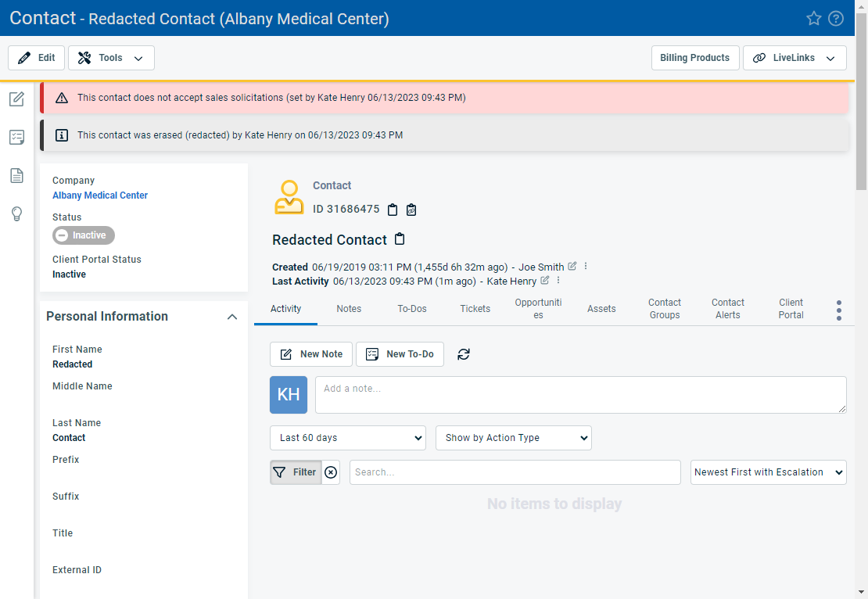This screenshot has height=599, width=868.
Task: Click the 'Inactive' Client Portal Status value
Action: coord(69,274)
